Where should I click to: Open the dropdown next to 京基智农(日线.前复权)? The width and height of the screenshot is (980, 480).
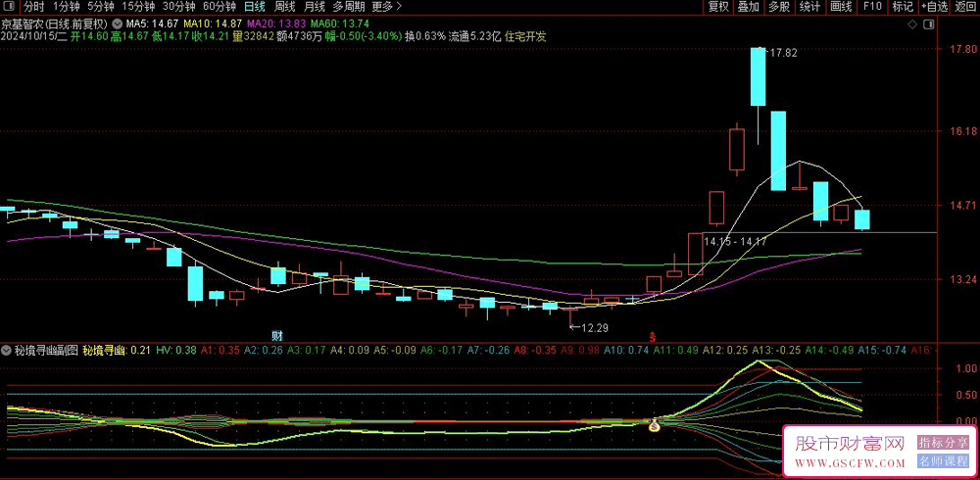point(119,24)
